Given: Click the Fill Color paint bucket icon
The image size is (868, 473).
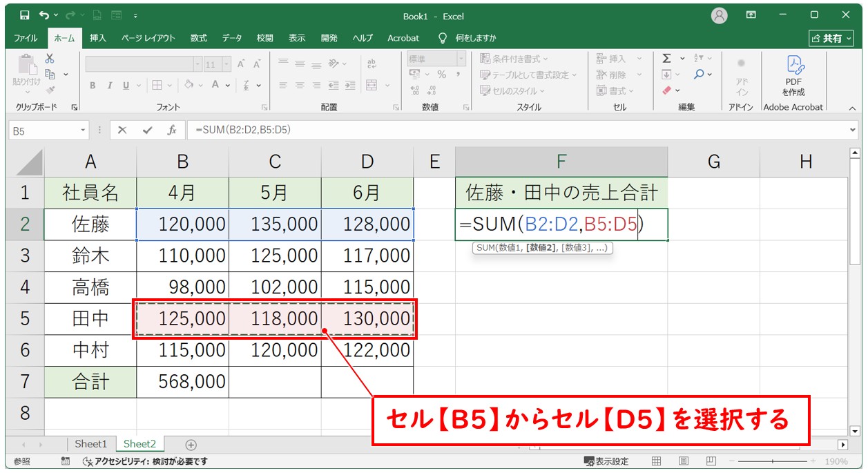Looking at the screenshot, I should pyautogui.click(x=189, y=85).
